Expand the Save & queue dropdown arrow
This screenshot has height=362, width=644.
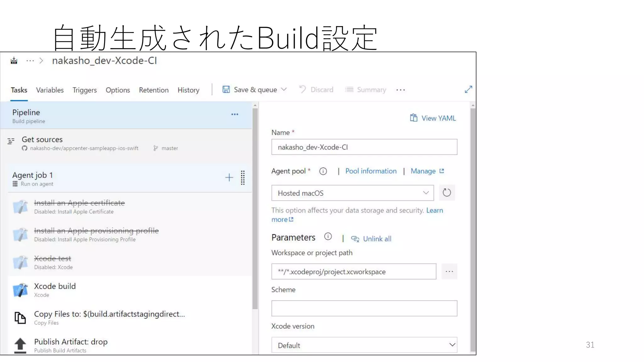[x=284, y=90]
